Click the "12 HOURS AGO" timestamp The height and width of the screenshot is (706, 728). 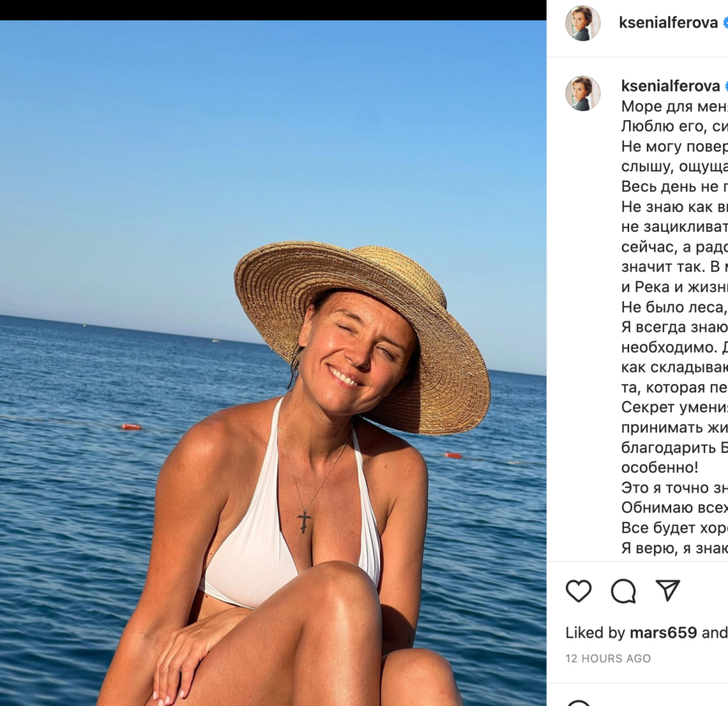[x=608, y=658]
